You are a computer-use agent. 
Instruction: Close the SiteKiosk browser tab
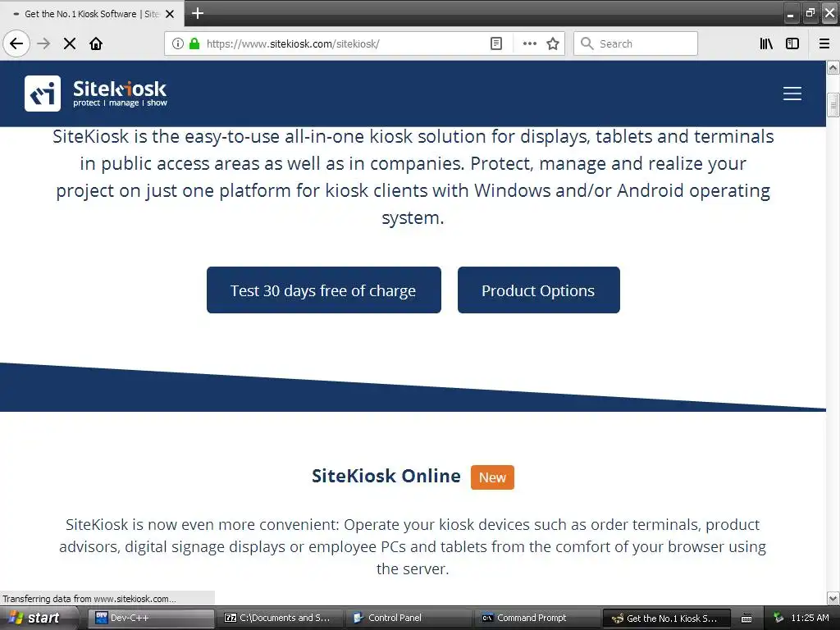tap(170, 14)
